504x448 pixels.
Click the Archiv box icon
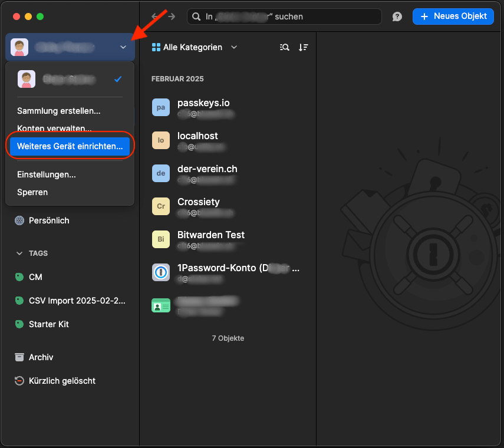click(19, 357)
